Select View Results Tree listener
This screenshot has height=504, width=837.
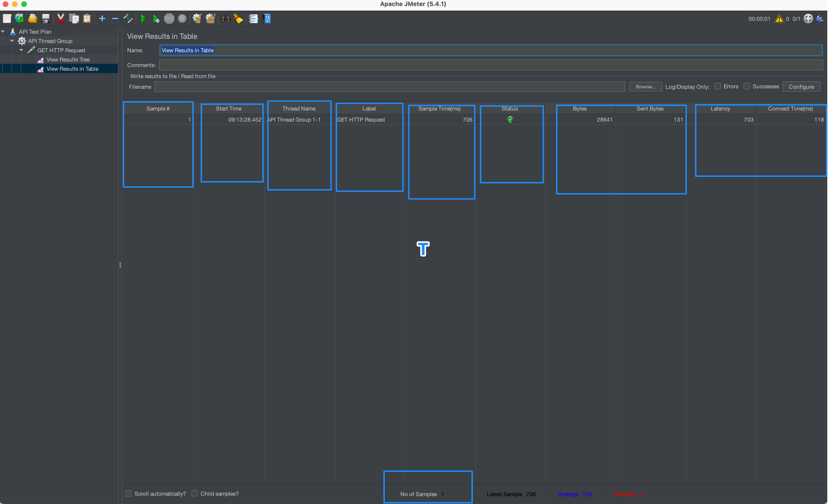(x=68, y=59)
